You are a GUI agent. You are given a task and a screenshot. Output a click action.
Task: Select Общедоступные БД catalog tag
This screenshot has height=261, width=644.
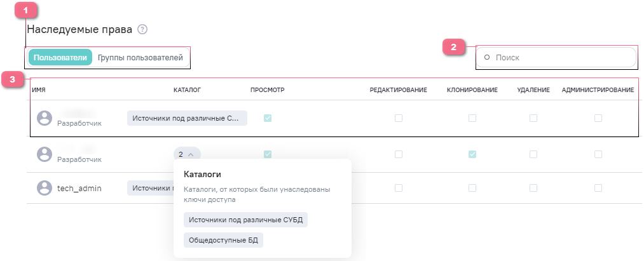click(x=223, y=240)
